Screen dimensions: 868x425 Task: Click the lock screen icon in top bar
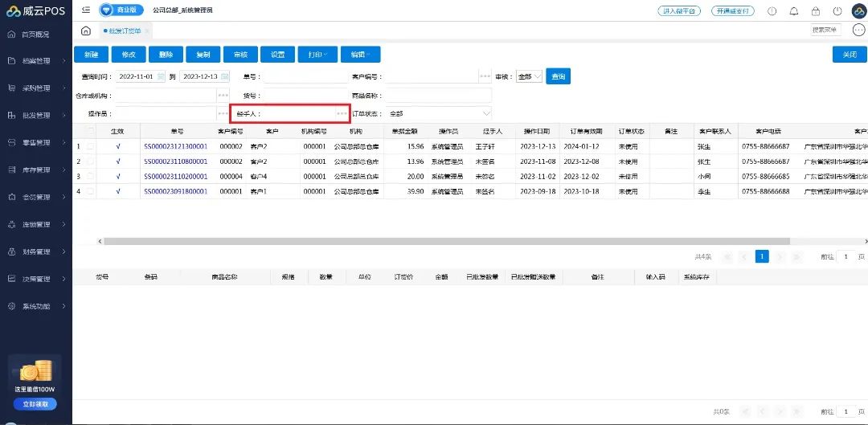(x=816, y=11)
